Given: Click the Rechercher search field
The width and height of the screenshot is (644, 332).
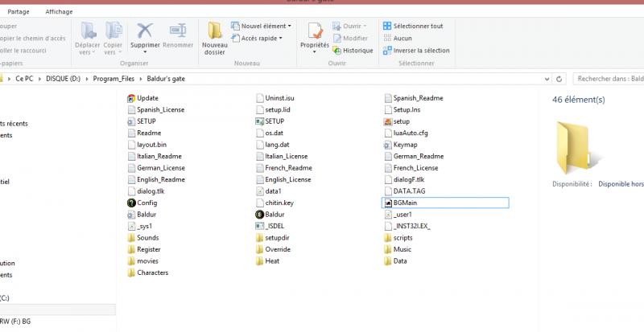Looking at the screenshot, I should 609,79.
